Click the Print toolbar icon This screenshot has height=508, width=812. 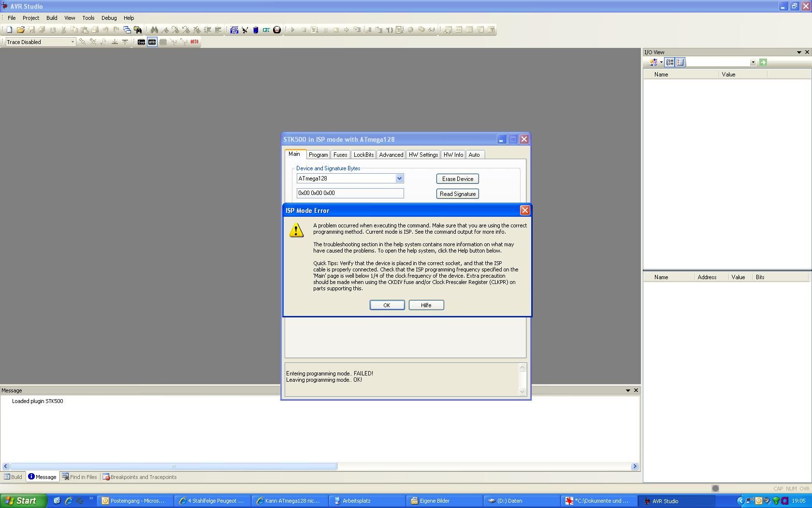[x=95, y=30]
